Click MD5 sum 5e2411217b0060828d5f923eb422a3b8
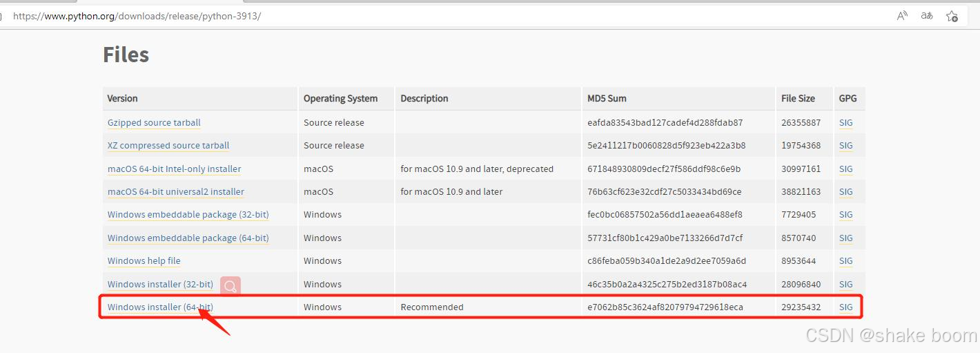This screenshot has height=353, width=980. pyautogui.click(x=666, y=146)
